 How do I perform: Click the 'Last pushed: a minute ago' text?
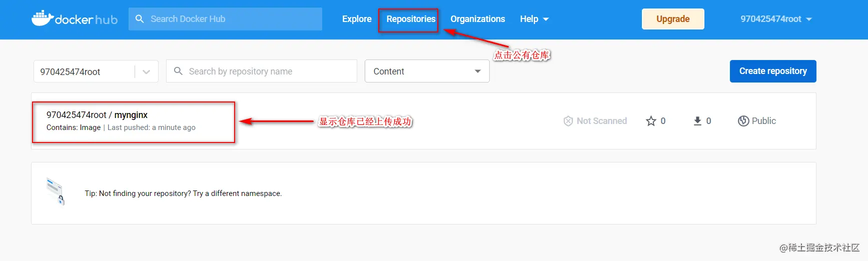point(152,127)
